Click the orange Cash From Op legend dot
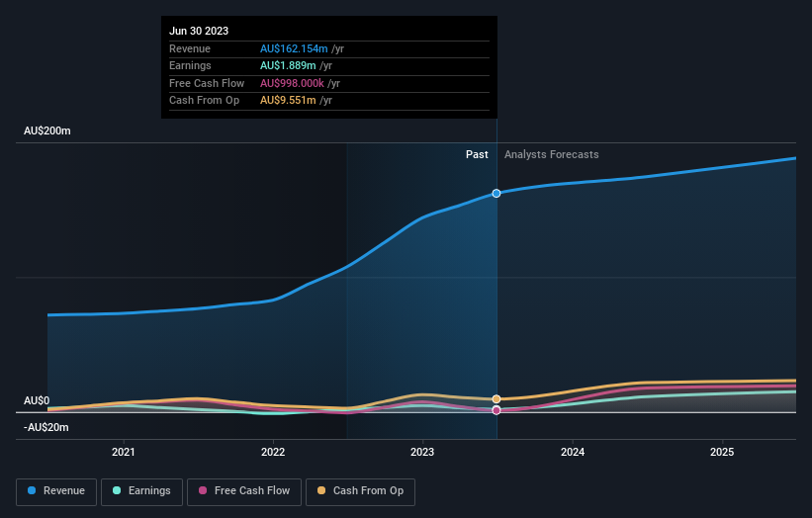The image size is (812, 518). coord(321,490)
